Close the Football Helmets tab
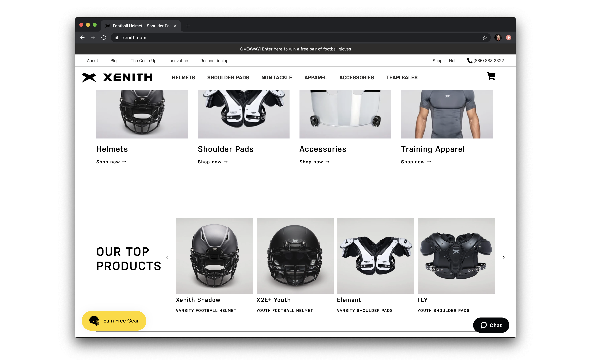This screenshot has width=595, height=364. pyautogui.click(x=175, y=26)
